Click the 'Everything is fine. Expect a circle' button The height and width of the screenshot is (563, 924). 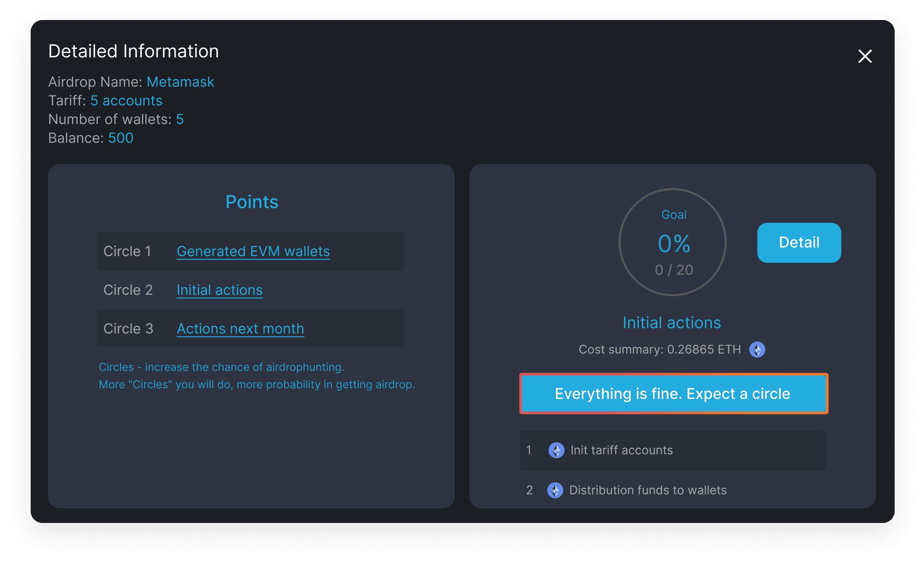click(x=673, y=394)
